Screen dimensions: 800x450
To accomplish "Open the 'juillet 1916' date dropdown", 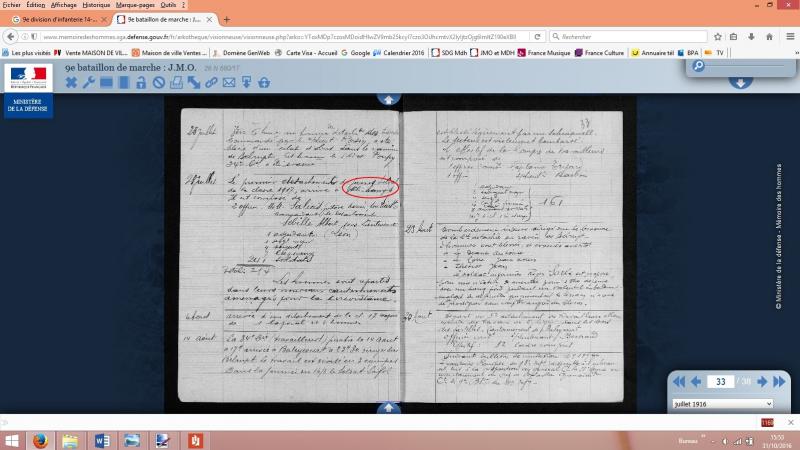I will 722,404.
